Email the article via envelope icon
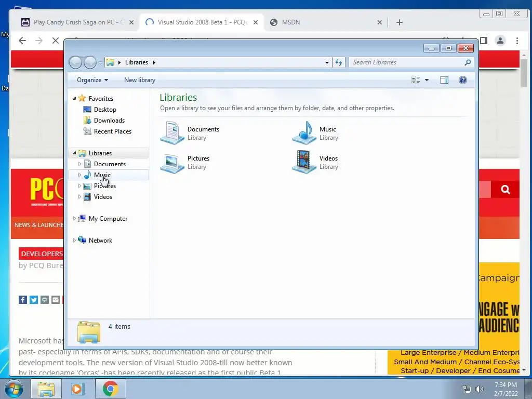The height and width of the screenshot is (399, 532). point(55,300)
